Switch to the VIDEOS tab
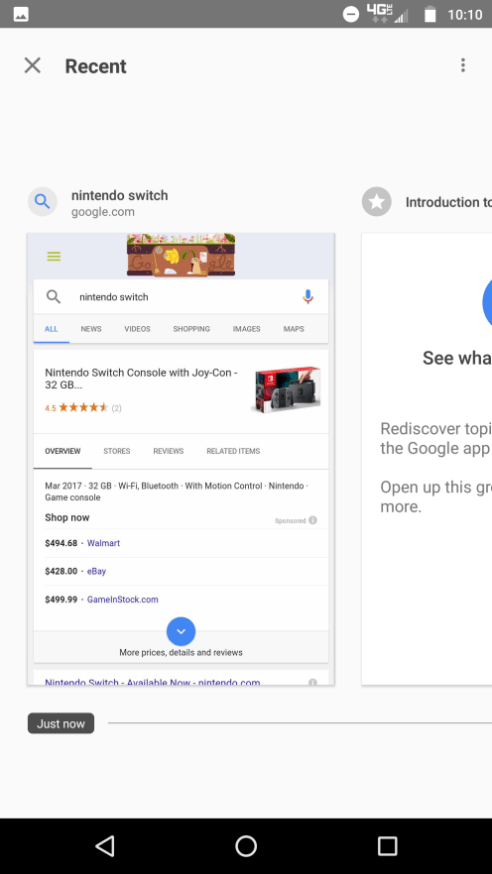Image resolution: width=492 pixels, height=874 pixels. pos(137,329)
